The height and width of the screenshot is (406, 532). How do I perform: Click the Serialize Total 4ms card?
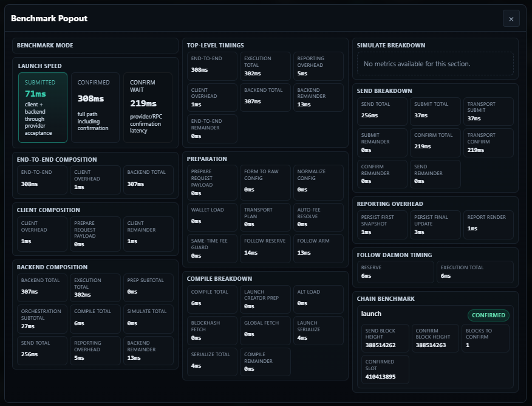coord(212,362)
